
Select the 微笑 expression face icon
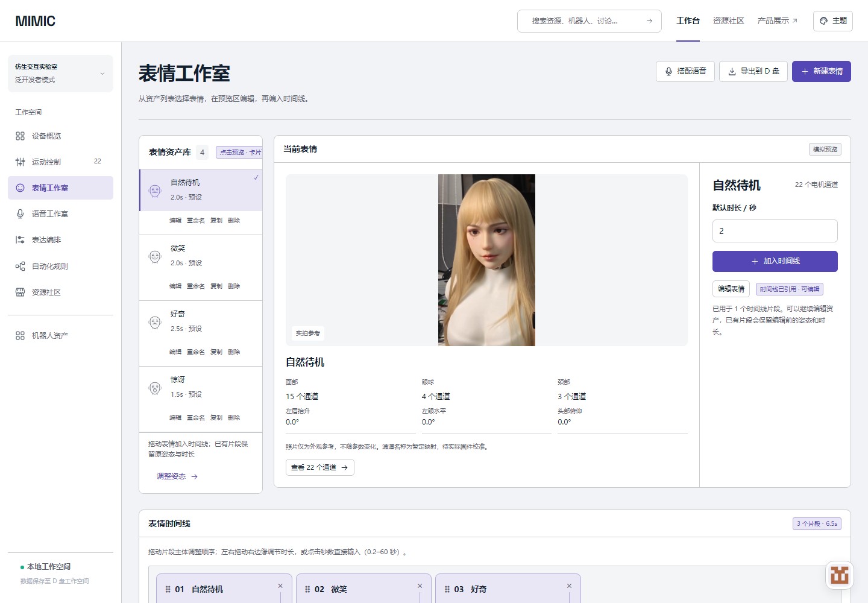155,256
